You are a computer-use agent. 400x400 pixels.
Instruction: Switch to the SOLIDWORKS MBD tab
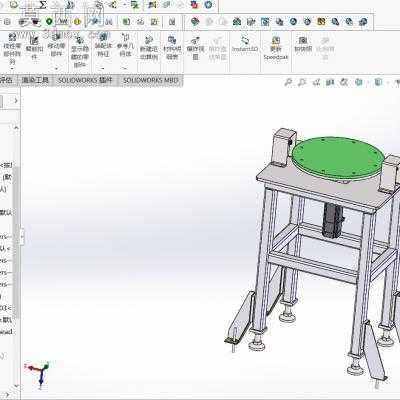pyautogui.click(x=151, y=80)
